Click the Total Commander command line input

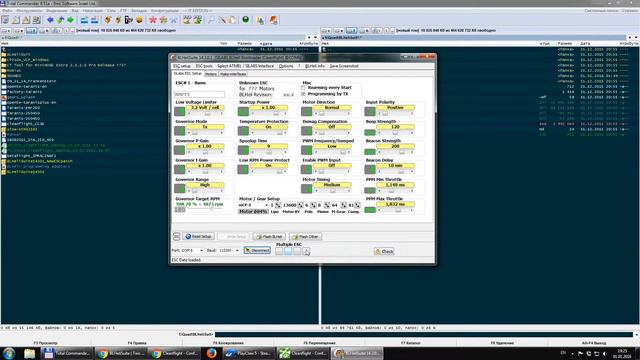point(424,334)
